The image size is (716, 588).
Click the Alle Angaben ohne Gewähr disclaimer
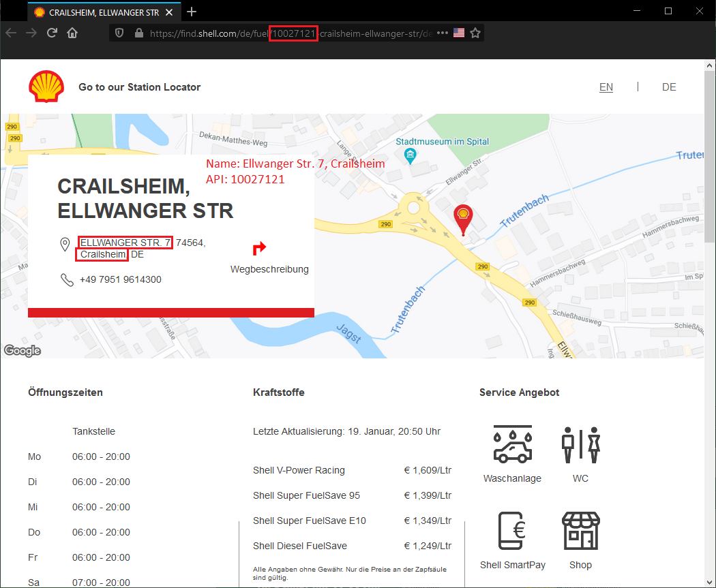pyautogui.click(x=350, y=574)
